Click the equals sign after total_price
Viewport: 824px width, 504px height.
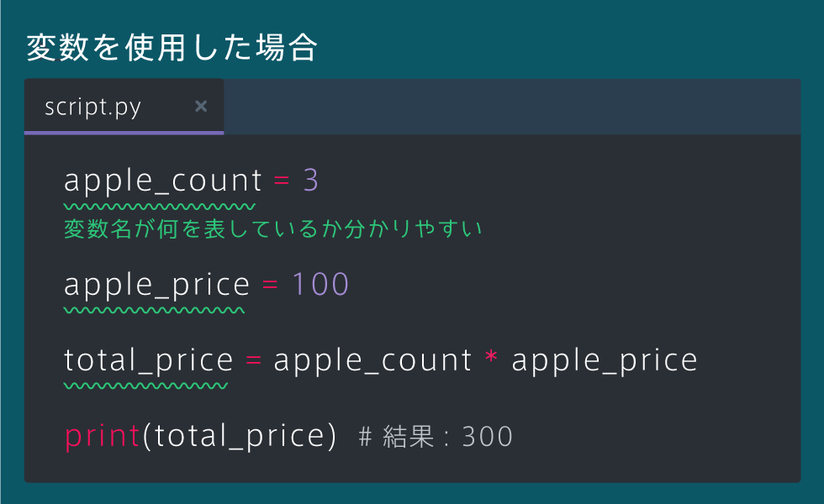(x=253, y=360)
